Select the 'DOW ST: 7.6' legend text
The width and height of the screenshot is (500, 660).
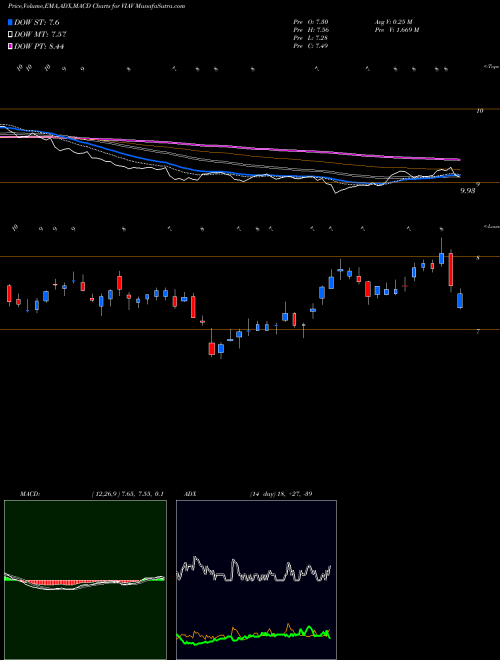[37, 23]
